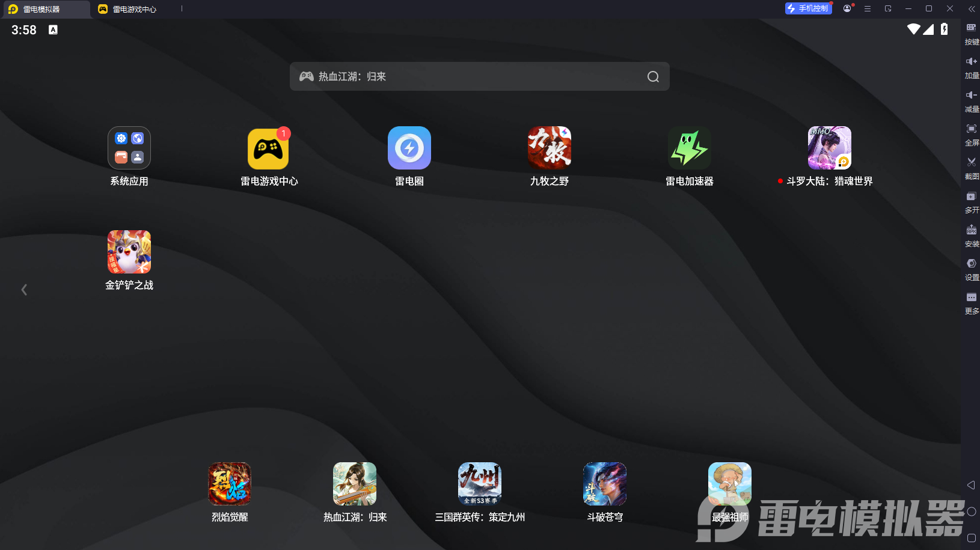Open 斗破苍穹 from the dock

pos(605,484)
